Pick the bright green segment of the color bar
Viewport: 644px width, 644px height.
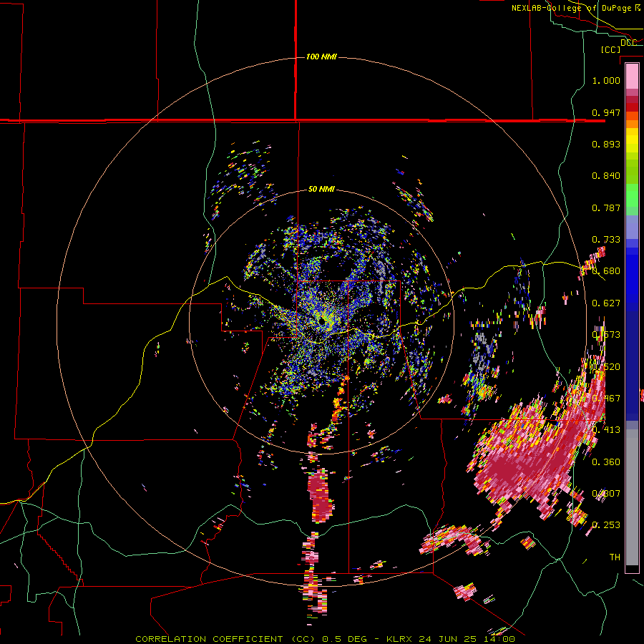[x=632, y=195]
